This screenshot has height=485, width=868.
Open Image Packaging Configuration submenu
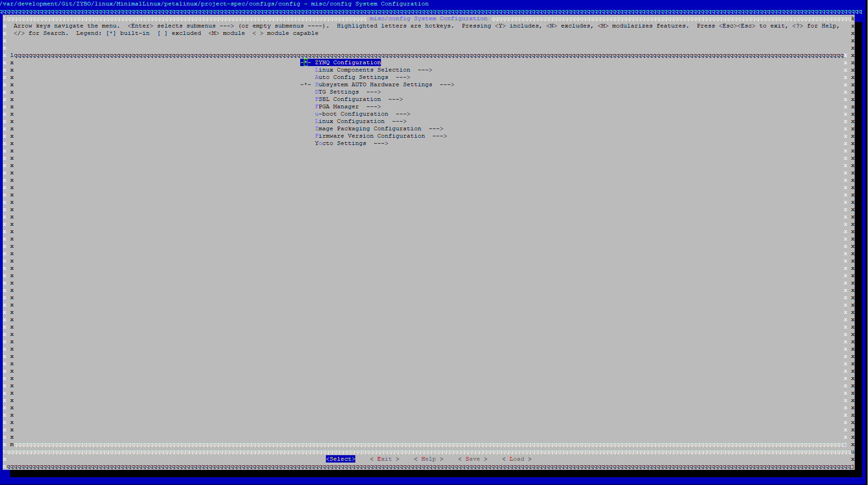[379, 128]
